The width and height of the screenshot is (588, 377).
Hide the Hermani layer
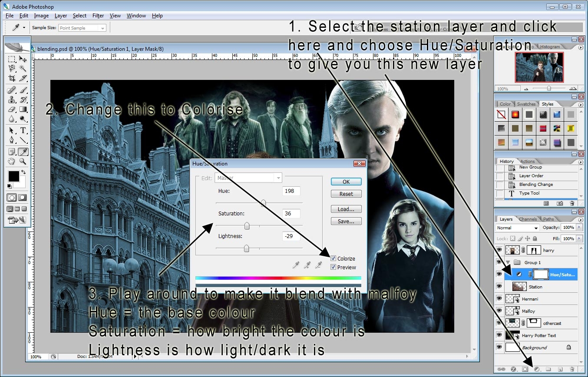pos(499,299)
